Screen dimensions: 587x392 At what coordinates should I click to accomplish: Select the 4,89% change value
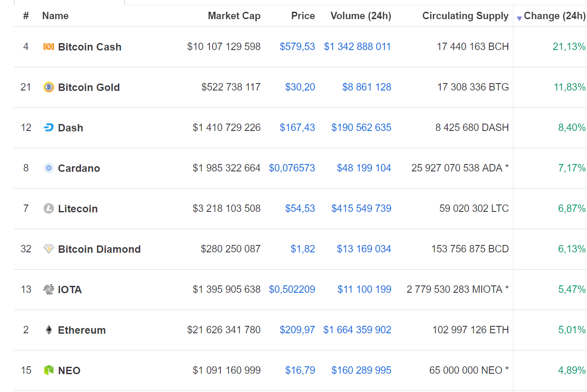(x=572, y=370)
